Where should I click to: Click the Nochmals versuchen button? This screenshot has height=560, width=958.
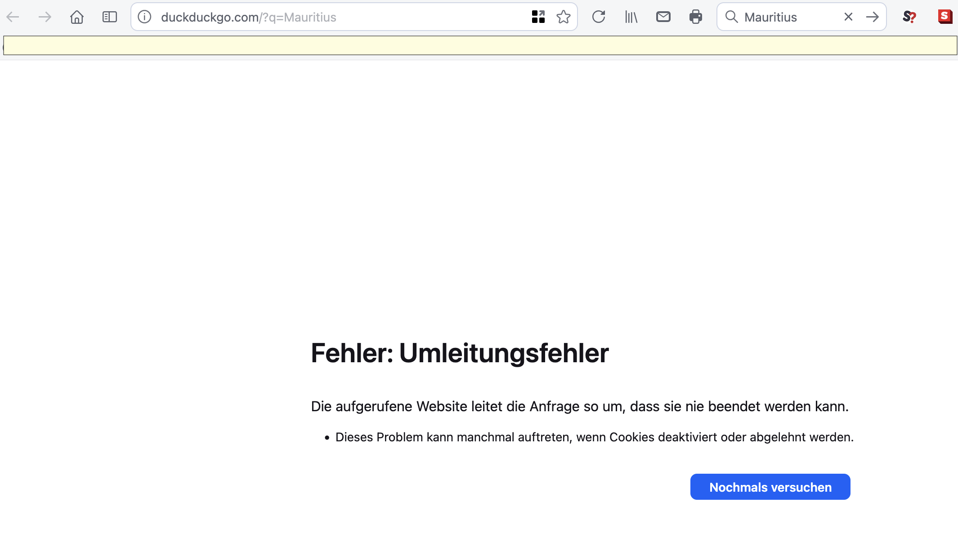coord(770,487)
